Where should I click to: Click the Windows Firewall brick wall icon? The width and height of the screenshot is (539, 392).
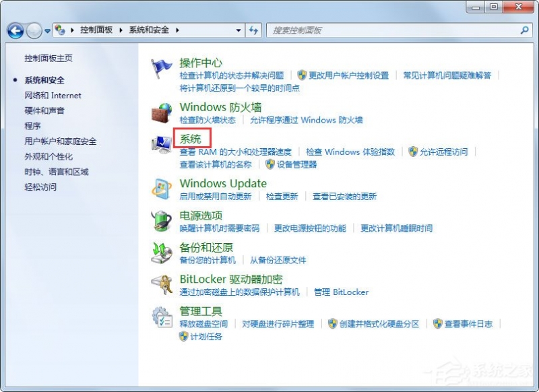pos(161,112)
